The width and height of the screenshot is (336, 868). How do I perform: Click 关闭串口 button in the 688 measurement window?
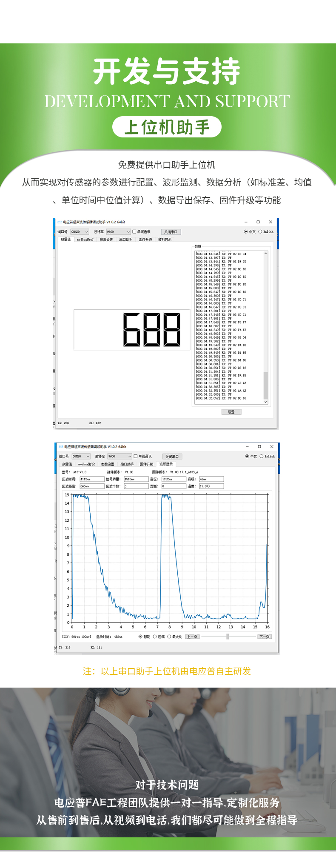(x=171, y=232)
